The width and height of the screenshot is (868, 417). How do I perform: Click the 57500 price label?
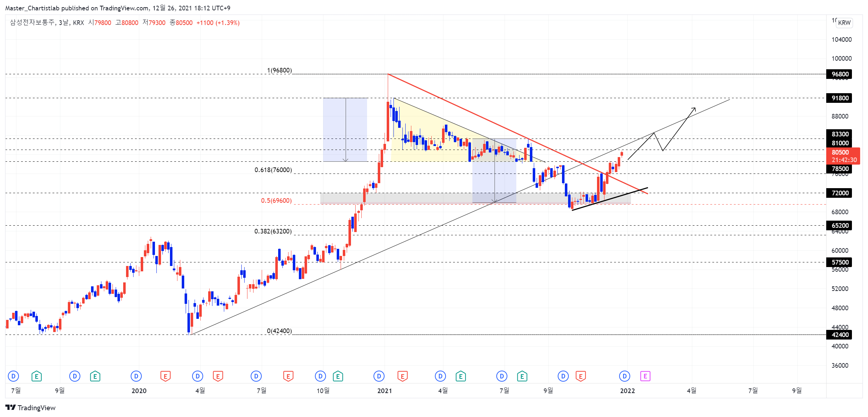point(839,262)
